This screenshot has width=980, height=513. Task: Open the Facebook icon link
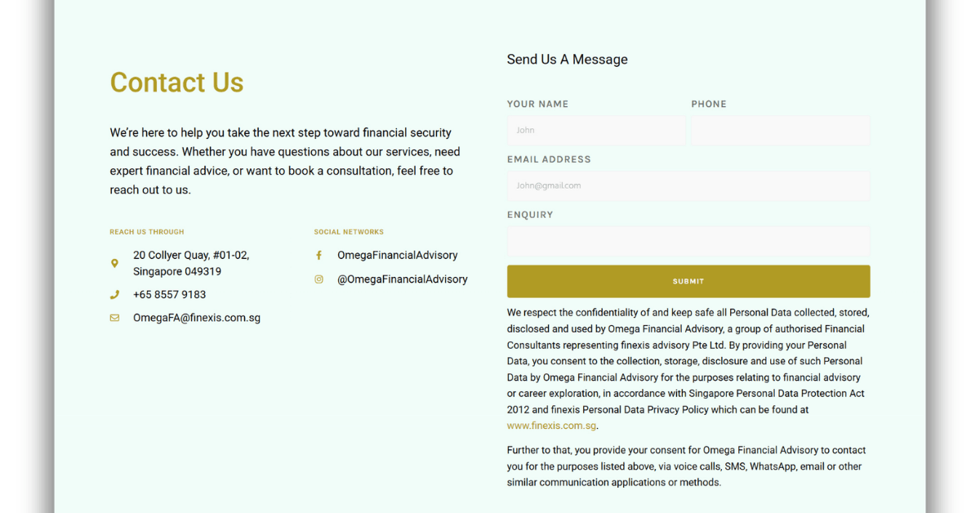click(x=318, y=256)
